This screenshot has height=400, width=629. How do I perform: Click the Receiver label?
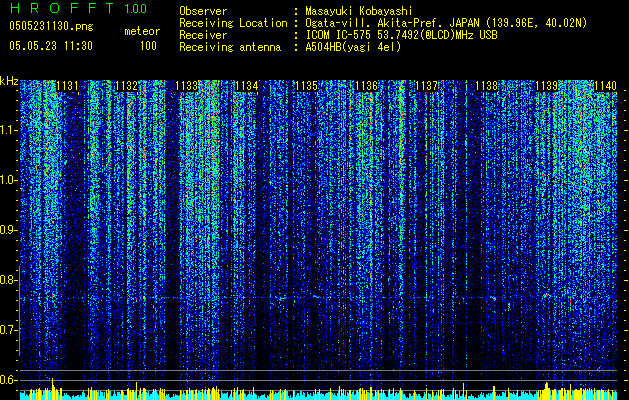click(x=203, y=35)
